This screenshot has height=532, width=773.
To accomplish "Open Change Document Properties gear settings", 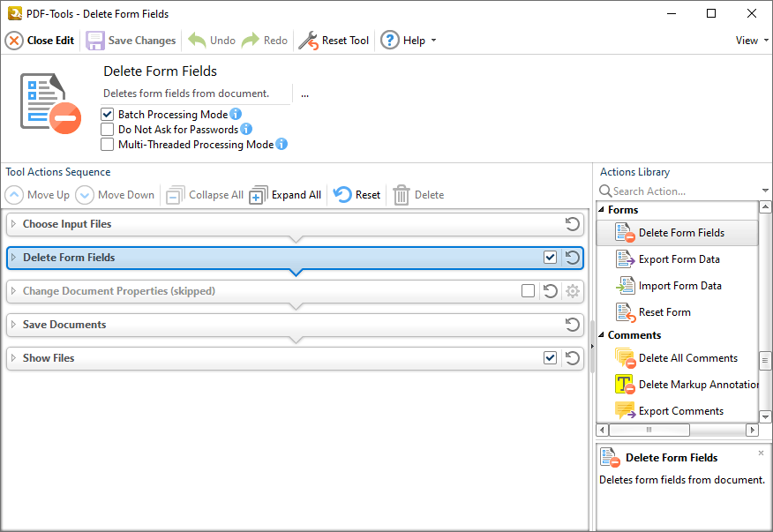I will pos(573,291).
